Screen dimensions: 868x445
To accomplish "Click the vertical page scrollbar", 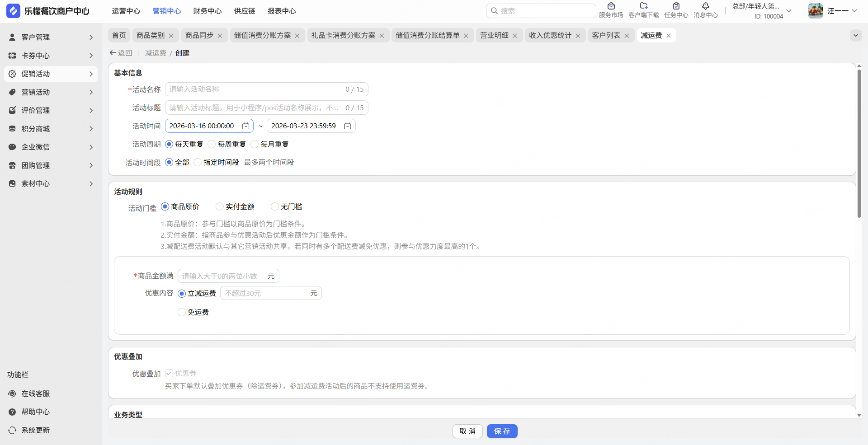I will coord(859,145).
